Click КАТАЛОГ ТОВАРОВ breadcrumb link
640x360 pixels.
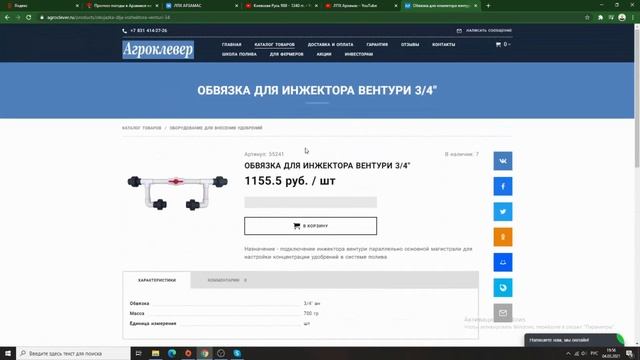click(142, 128)
